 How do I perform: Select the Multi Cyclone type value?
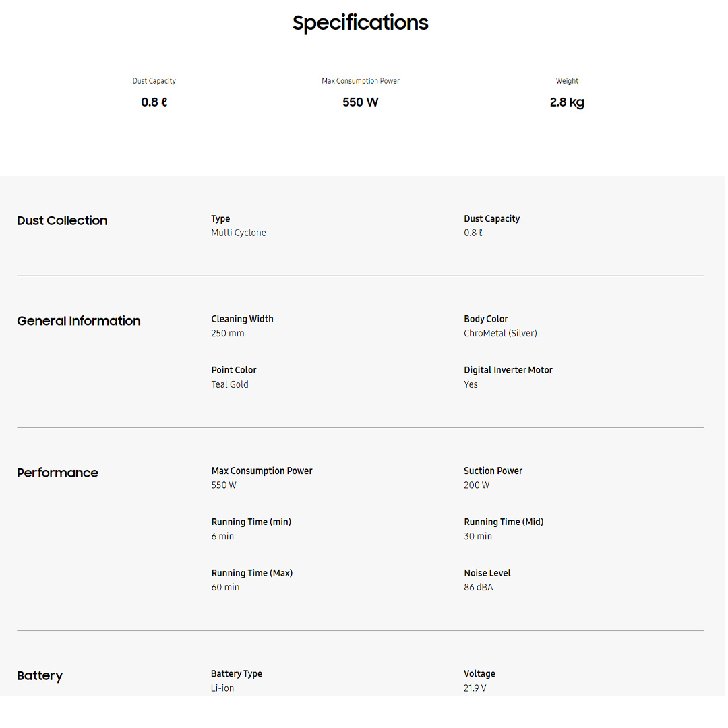pyautogui.click(x=239, y=233)
